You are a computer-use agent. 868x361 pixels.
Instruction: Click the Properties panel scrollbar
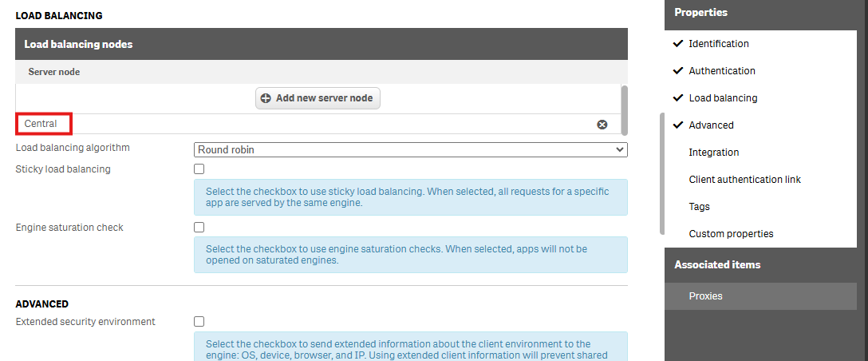(x=661, y=173)
